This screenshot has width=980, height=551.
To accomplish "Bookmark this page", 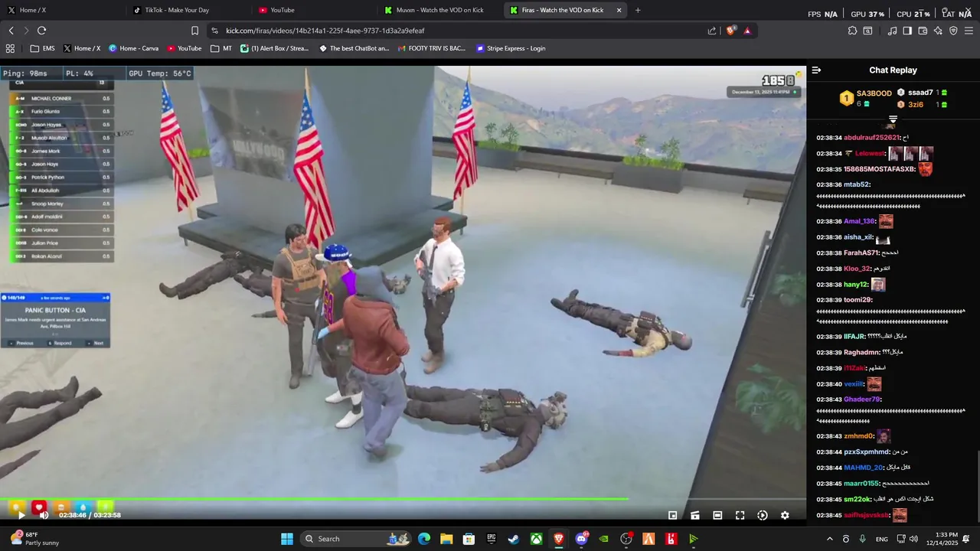I will coord(194,31).
